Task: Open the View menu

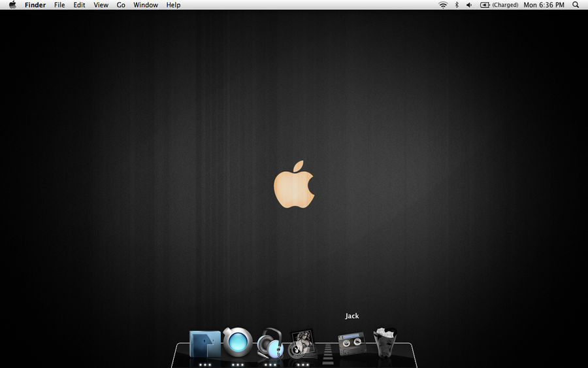Action: (101, 5)
